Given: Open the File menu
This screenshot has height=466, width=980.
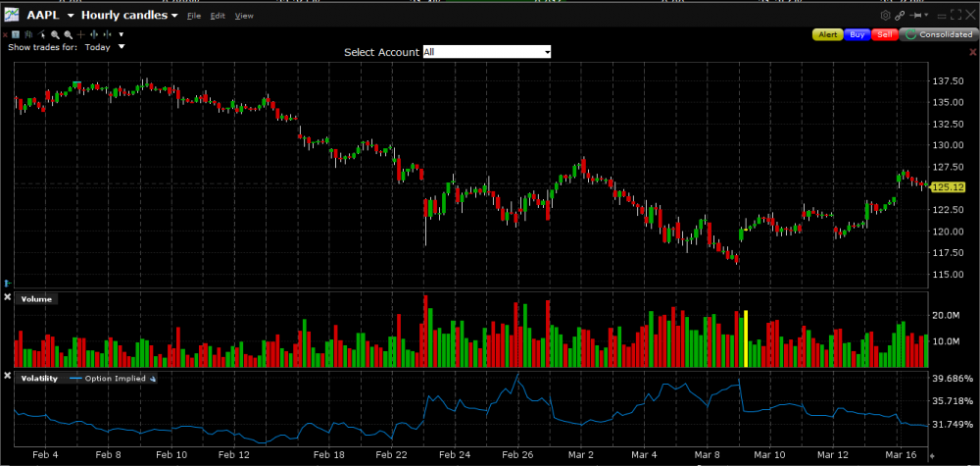Looking at the screenshot, I should [x=193, y=17].
